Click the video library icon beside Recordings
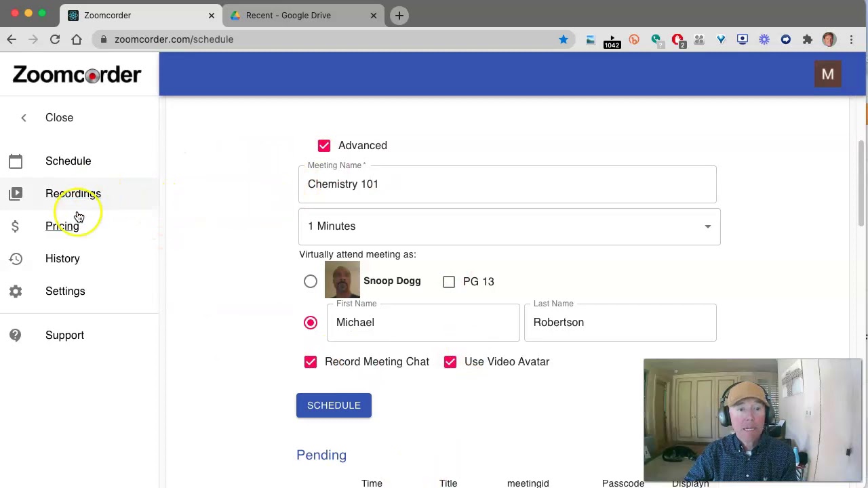Image resolution: width=868 pixels, height=488 pixels. [x=16, y=194]
